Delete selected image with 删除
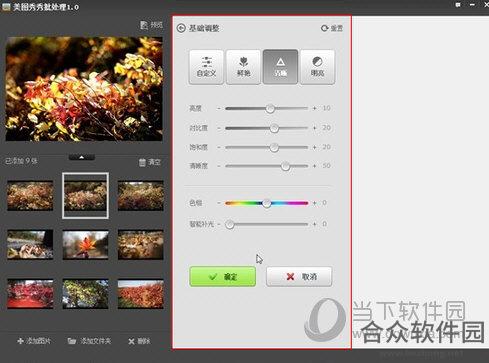Screen dimensions: 489x363 click(139, 341)
